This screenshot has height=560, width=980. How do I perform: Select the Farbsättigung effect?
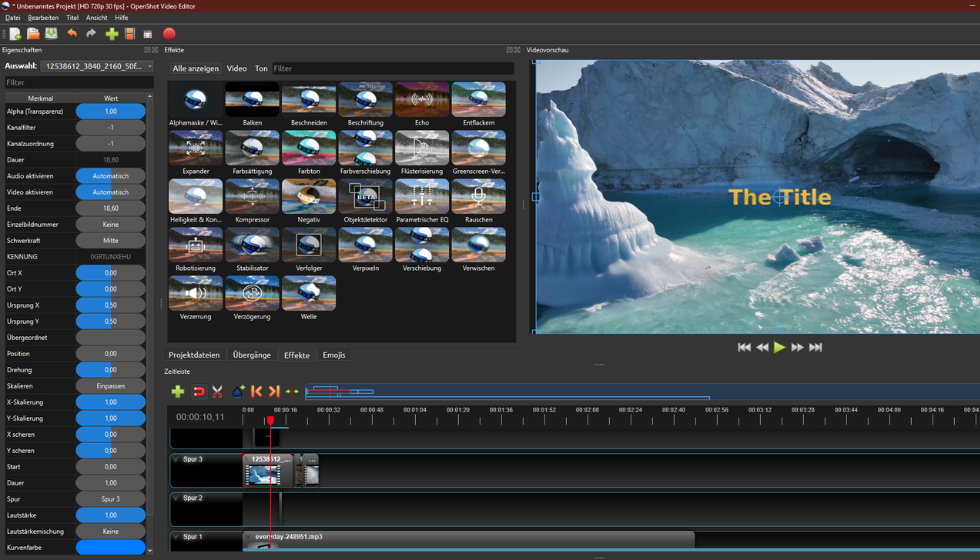click(252, 148)
